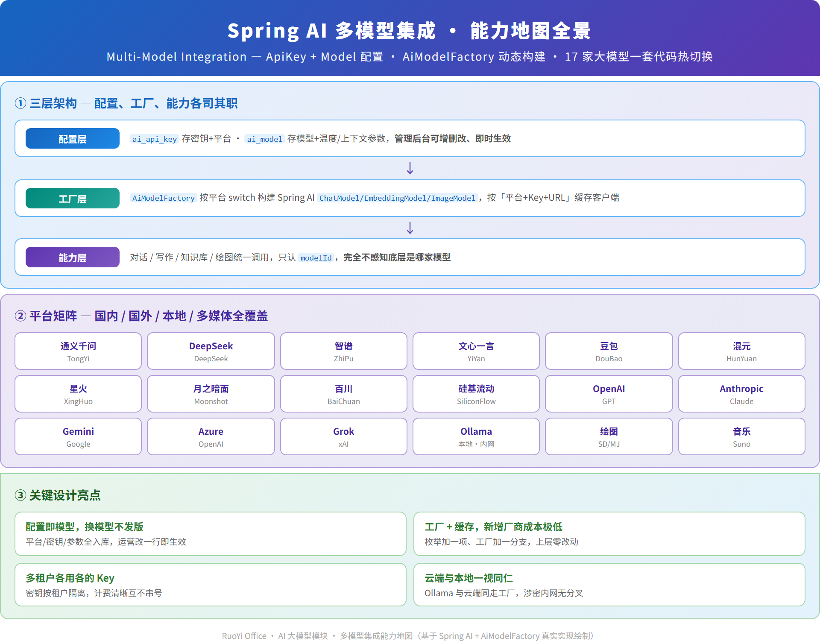The image size is (820, 644).
Task: Click text 完全不感知底层是哪家模型
Action: coord(397,257)
